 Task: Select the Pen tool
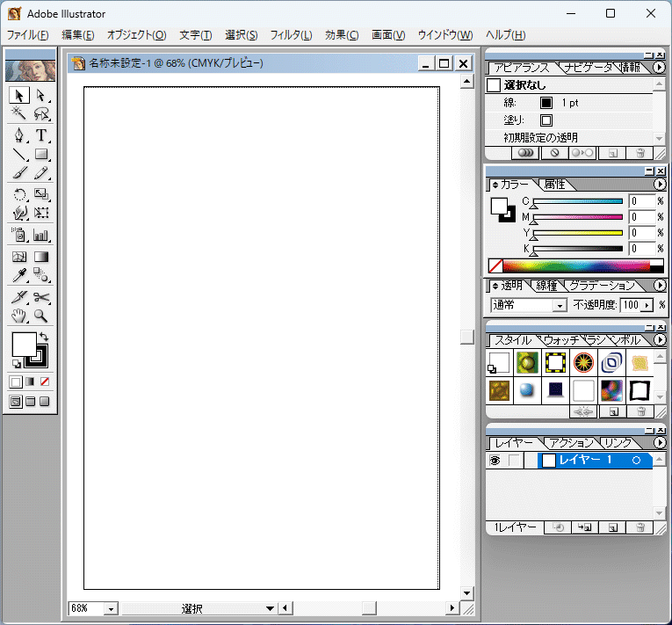(x=19, y=135)
